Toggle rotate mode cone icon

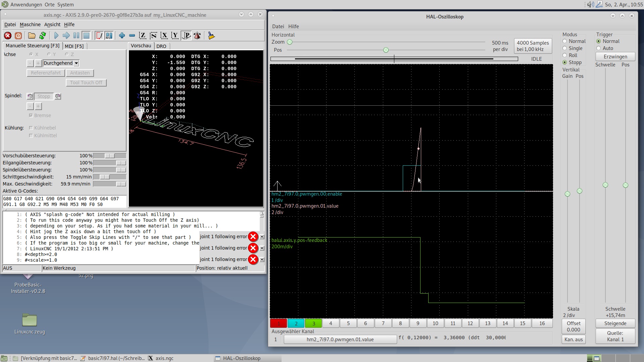pos(197,36)
